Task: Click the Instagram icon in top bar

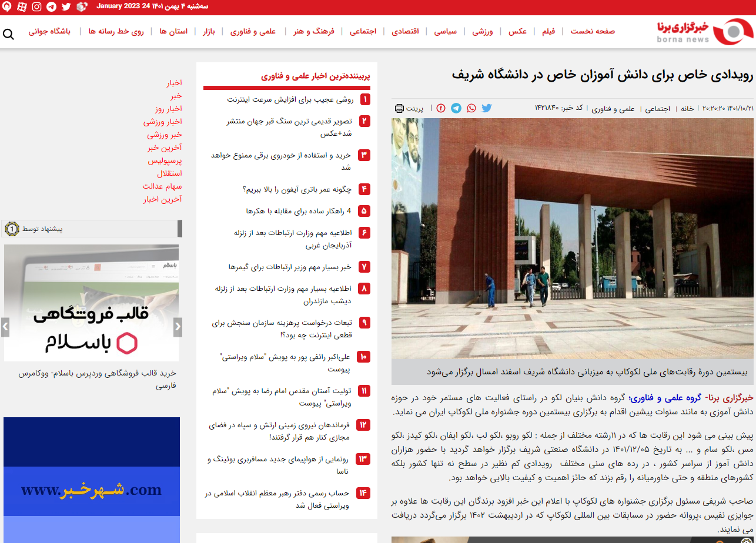Action: point(36,7)
